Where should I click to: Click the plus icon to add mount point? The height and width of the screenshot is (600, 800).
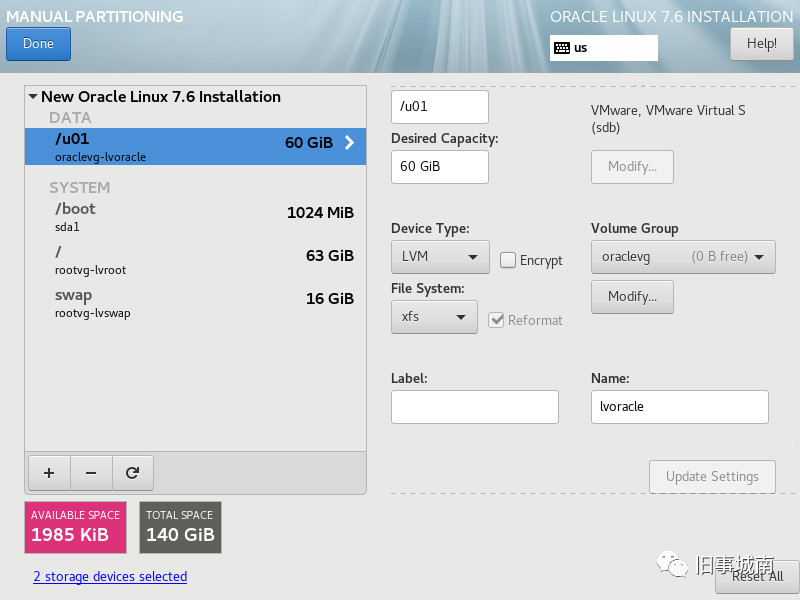tap(49, 473)
